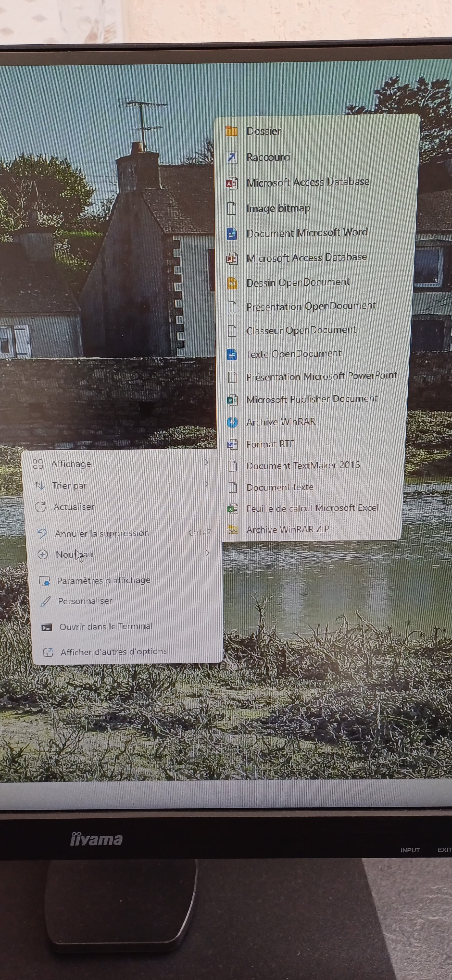Click the page icon next to Document texte
Screen dimensions: 452x980
point(232,488)
